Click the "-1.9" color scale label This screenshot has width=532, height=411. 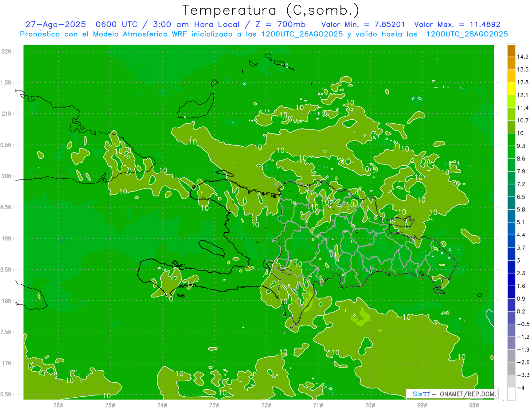[523, 349]
